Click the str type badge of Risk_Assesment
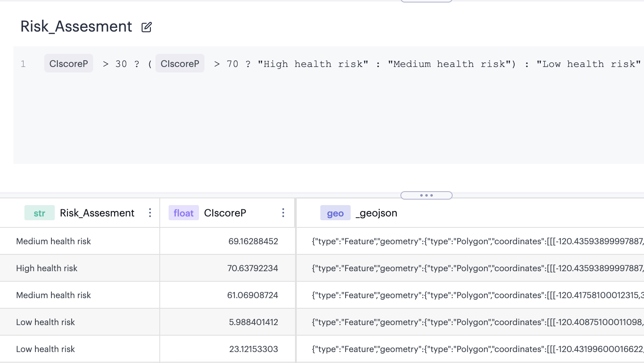Image resolution: width=644 pixels, height=363 pixels. pos(40,213)
